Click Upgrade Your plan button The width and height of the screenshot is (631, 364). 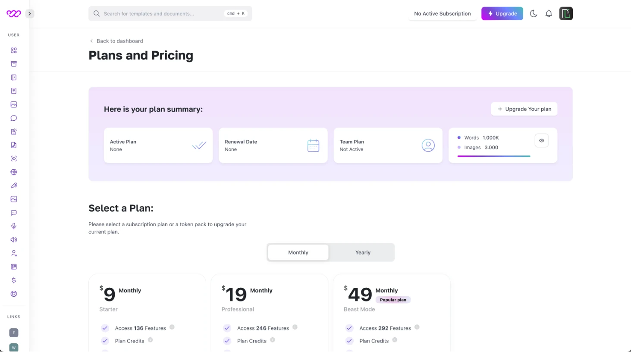pyautogui.click(x=524, y=109)
